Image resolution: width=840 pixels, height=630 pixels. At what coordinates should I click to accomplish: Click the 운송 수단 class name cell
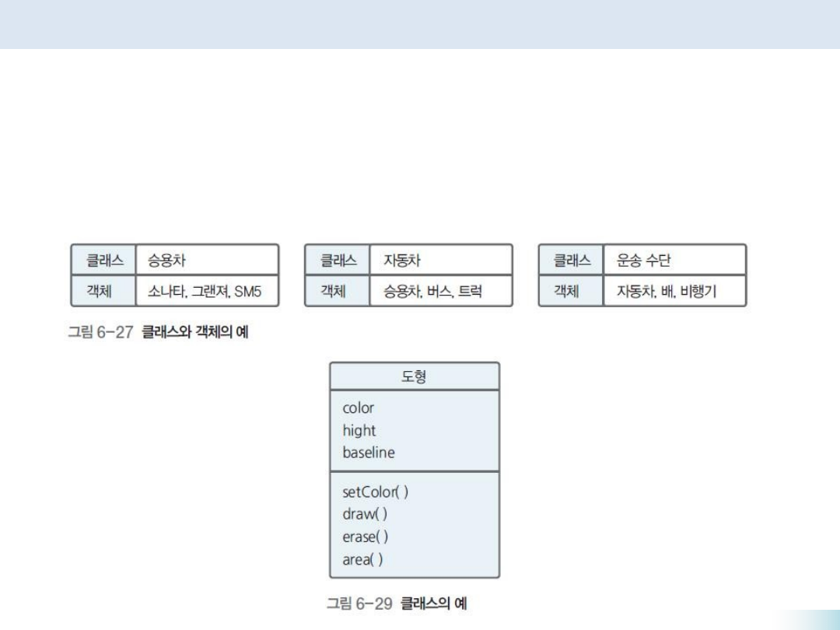(673, 260)
